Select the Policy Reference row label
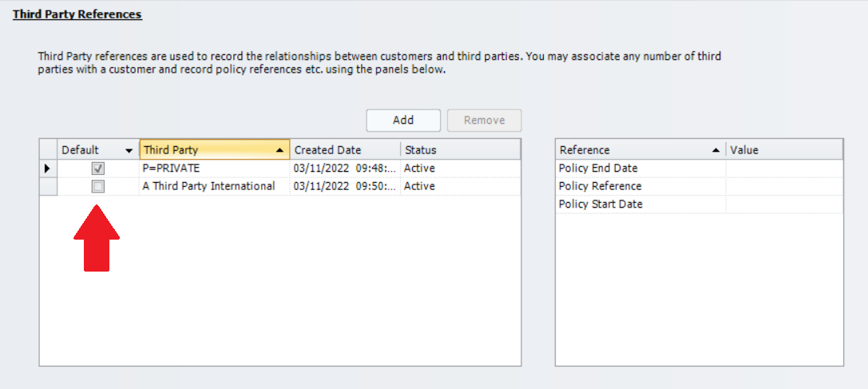 point(600,186)
